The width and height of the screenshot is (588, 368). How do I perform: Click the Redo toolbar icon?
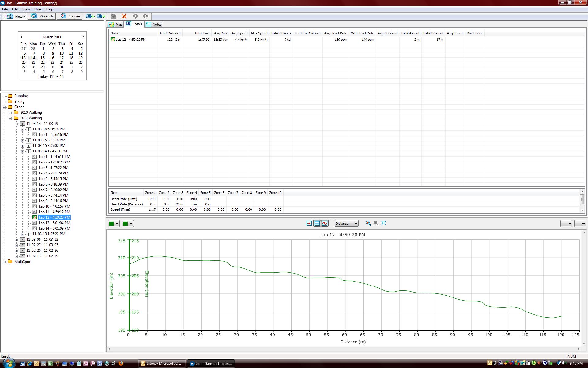pyautogui.click(x=146, y=16)
